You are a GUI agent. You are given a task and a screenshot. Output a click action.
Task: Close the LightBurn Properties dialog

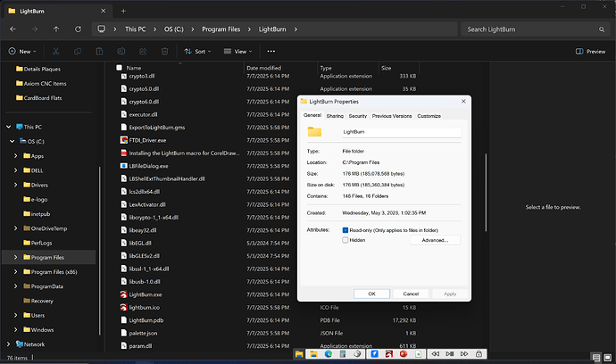(463, 102)
